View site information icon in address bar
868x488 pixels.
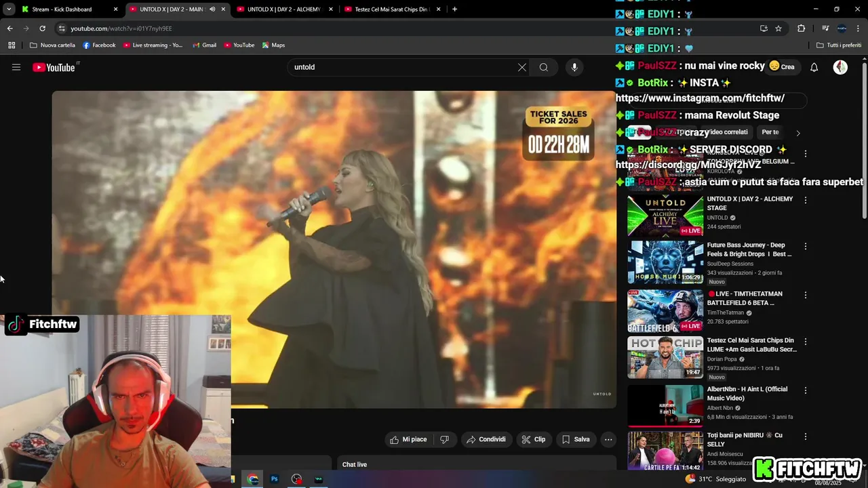tap(62, 28)
